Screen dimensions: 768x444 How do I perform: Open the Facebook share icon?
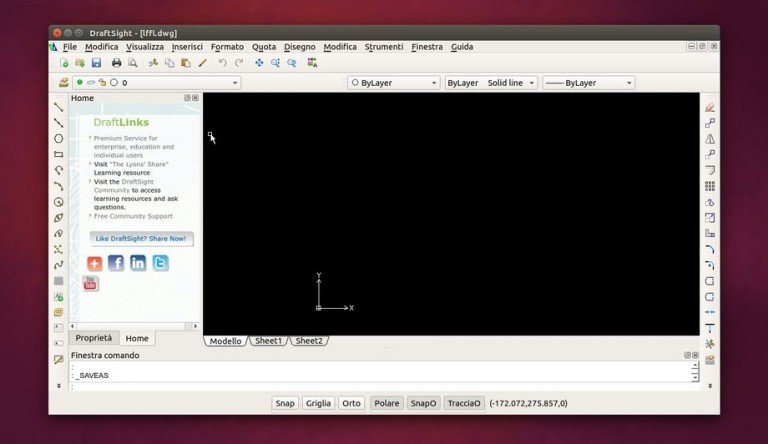coord(116,263)
